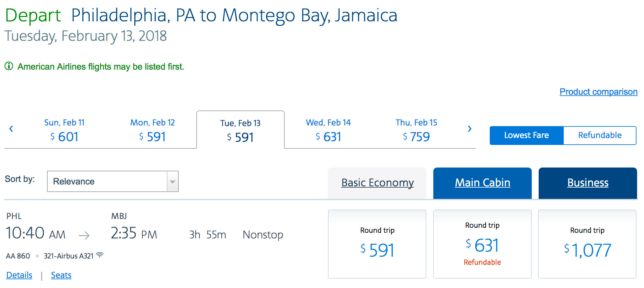Choose the Tue, Feb 13 date tab
Viewport: 644px width, 288px height.
click(240, 131)
